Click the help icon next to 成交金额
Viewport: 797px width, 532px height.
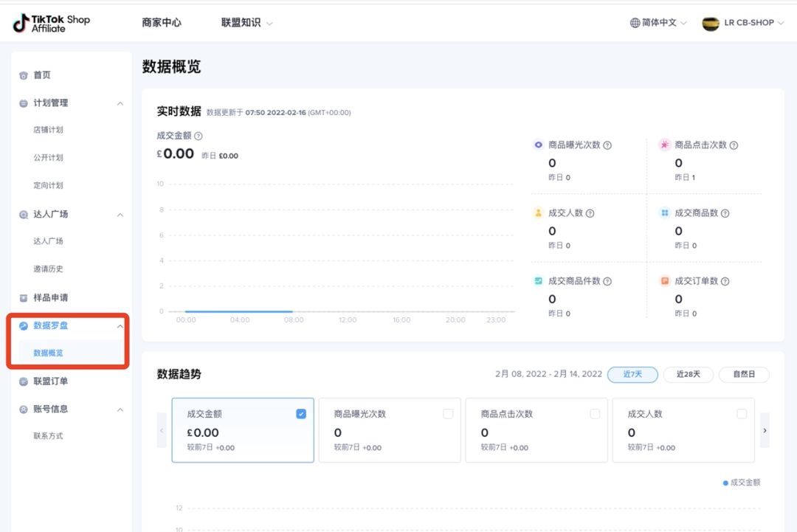[x=199, y=137]
